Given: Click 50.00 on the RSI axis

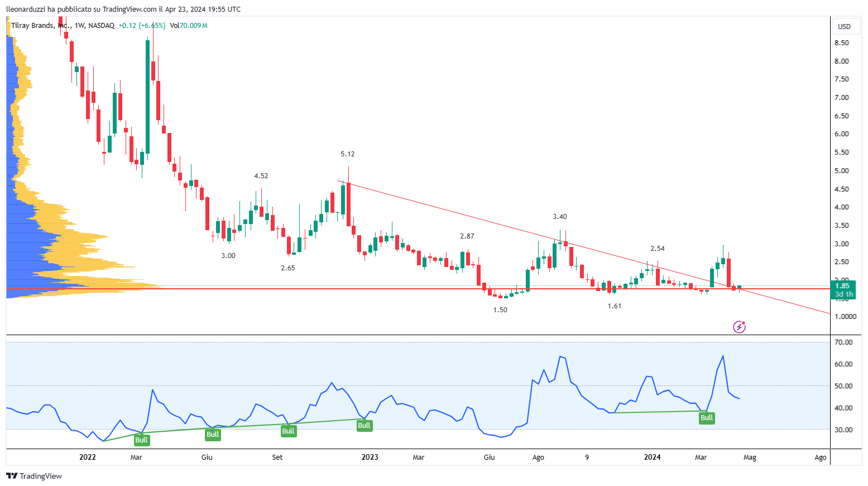Looking at the screenshot, I should pyautogui.click(x=843, y=386).
